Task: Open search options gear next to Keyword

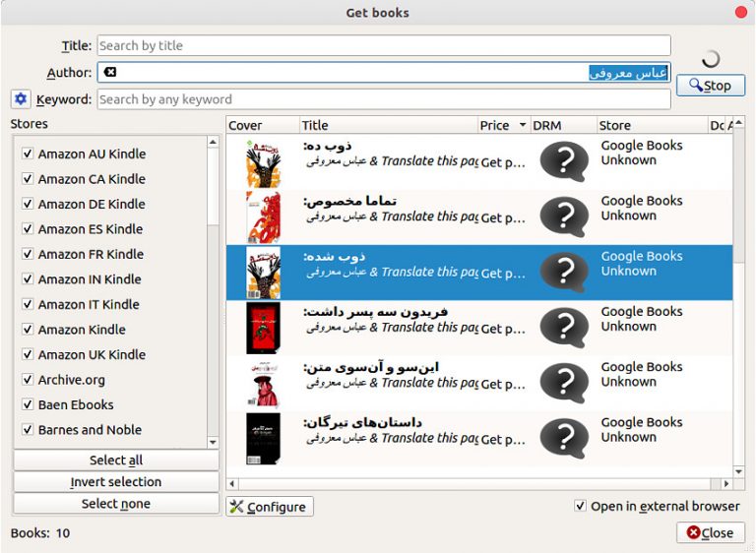Action: coord(21,98)
